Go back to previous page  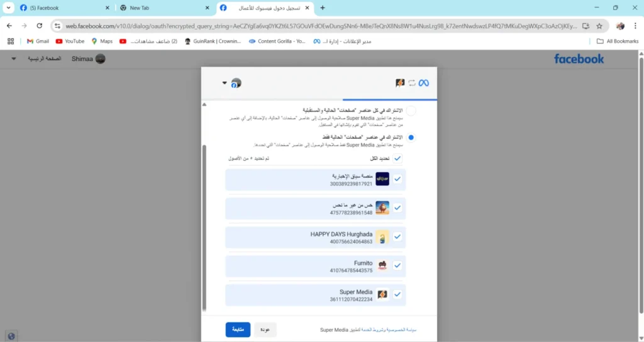pyautogui.click(x=9, y=26)
